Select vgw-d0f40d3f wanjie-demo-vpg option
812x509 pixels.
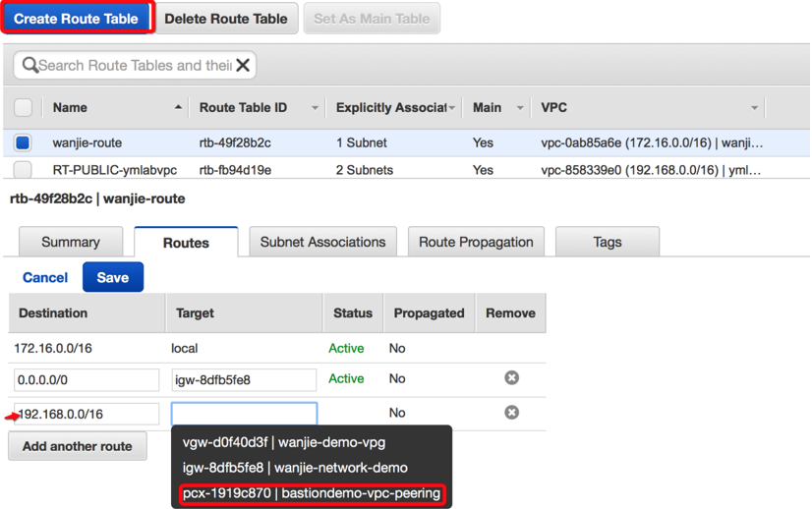click(283, 442)
